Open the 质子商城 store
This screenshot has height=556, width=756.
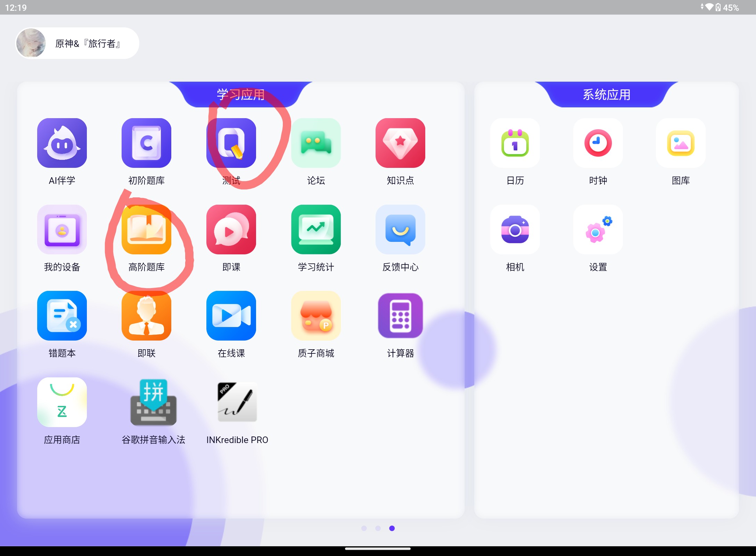point(316,316)
